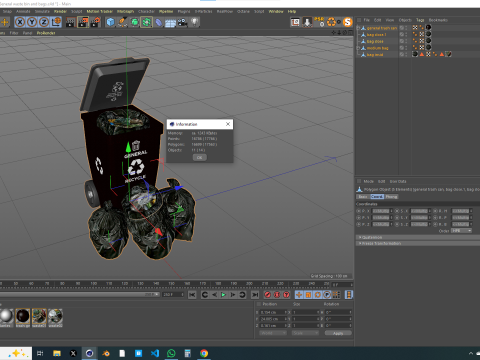Click material tag on general trash can

(428, 27)
